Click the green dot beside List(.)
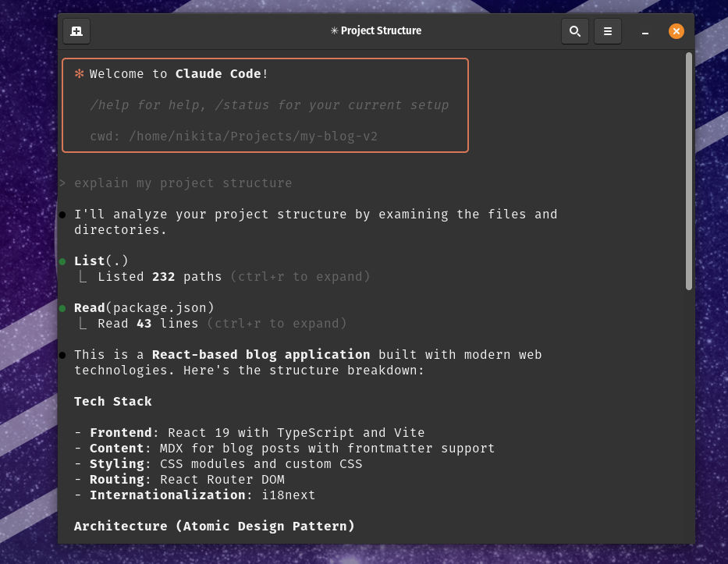 62,261
